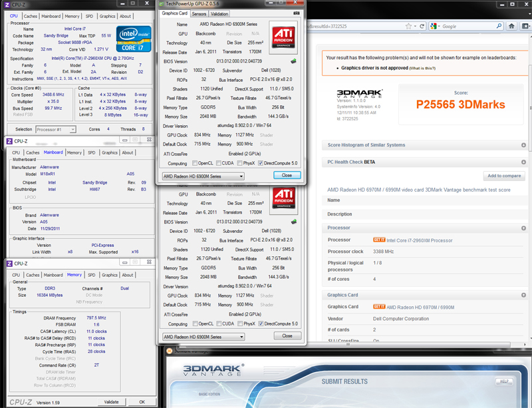Switch to the Validation tab in GPU-Z
Screen dimensions: 532x408
(219, 14)
